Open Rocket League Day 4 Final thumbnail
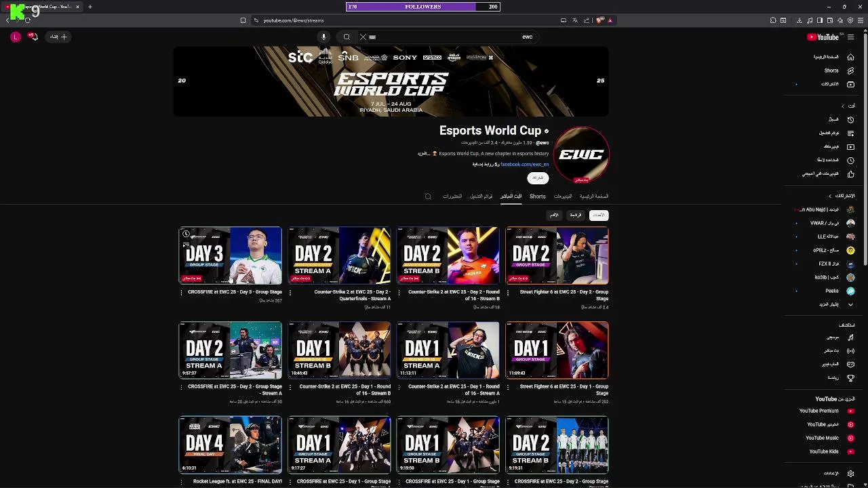 [x=230, y=445]
